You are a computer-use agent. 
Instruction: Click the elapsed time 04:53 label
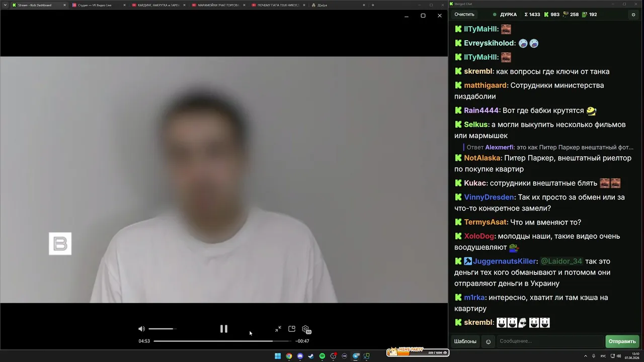(x=144, y=341)
